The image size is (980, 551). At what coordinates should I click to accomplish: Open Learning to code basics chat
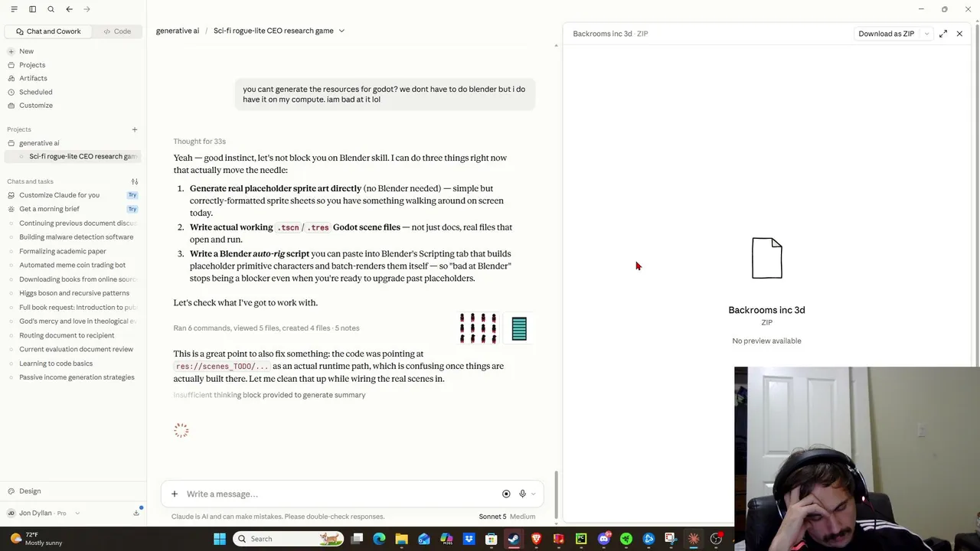55,364
